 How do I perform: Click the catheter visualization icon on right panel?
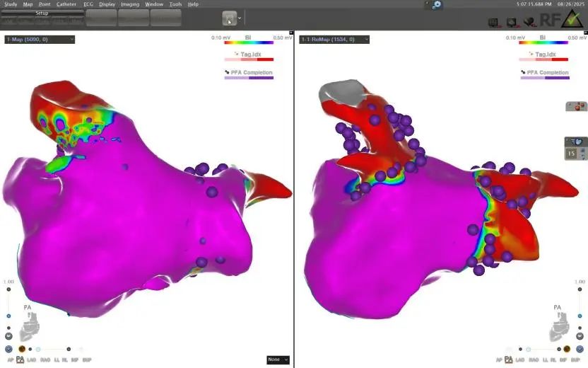[577, 106]
